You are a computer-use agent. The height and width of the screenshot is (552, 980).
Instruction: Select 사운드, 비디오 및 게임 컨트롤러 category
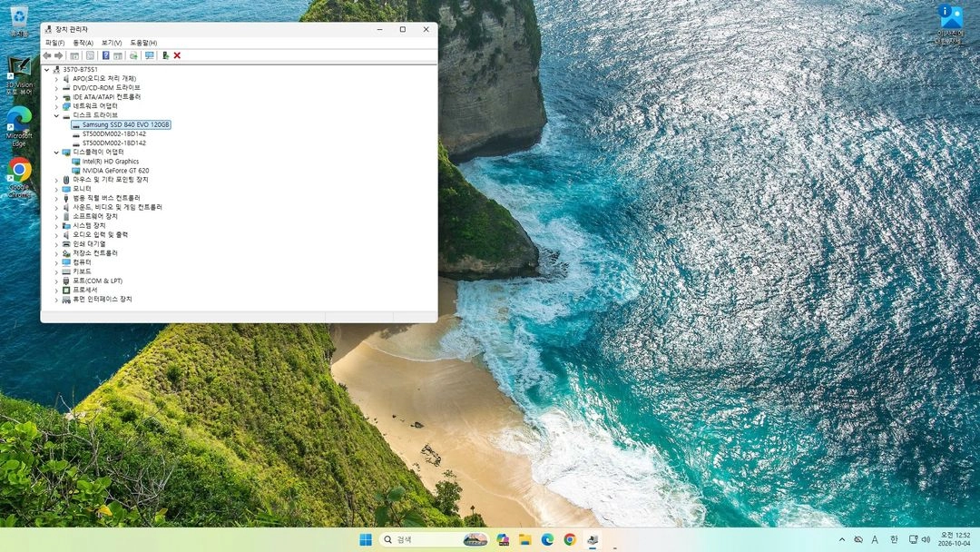[117, 207]
